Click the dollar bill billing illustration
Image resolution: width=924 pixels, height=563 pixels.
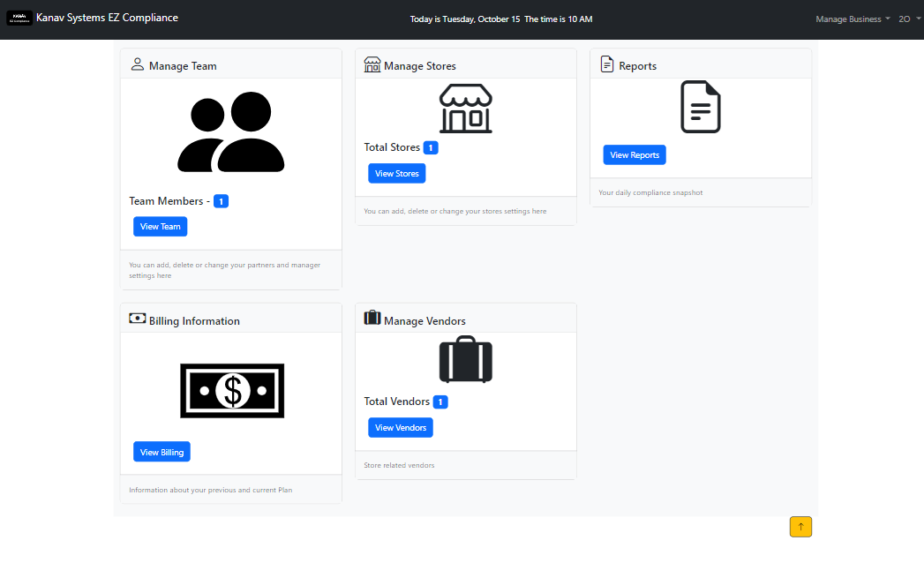tap(231, 390)
